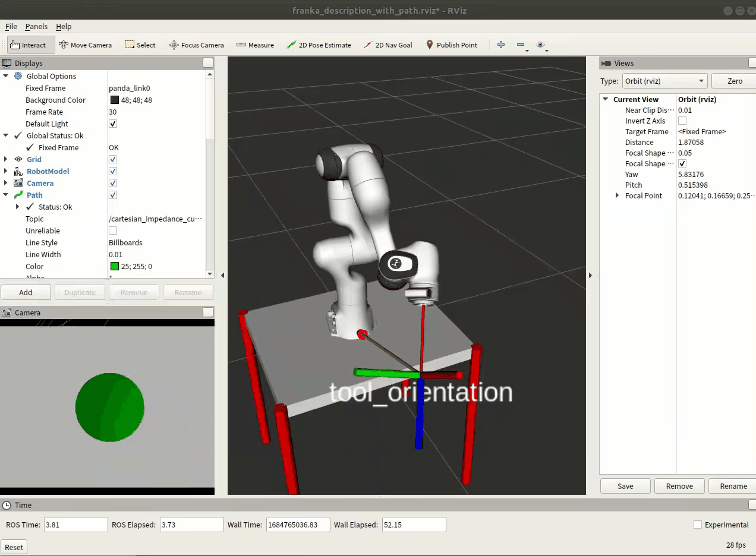Click the Zero view button
Viewport: 756px width, 556px height.
[735, 81]
